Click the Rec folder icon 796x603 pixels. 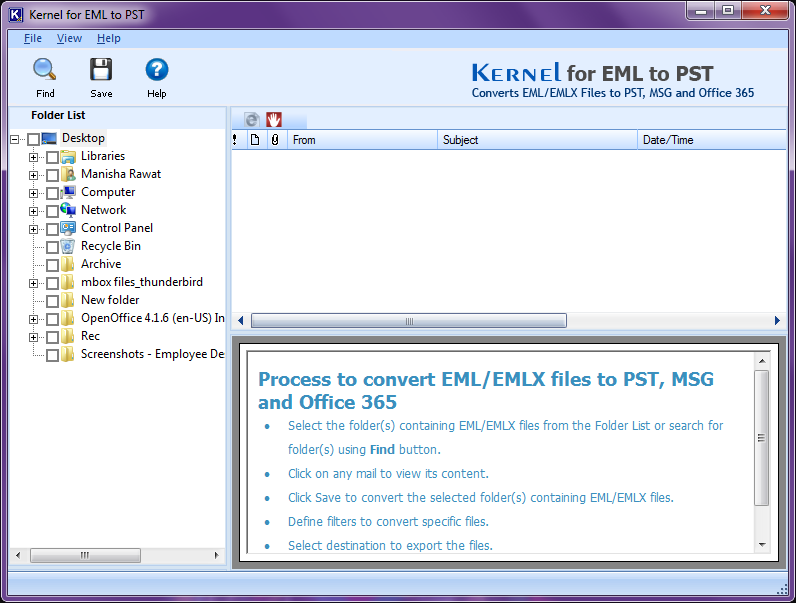68,336
